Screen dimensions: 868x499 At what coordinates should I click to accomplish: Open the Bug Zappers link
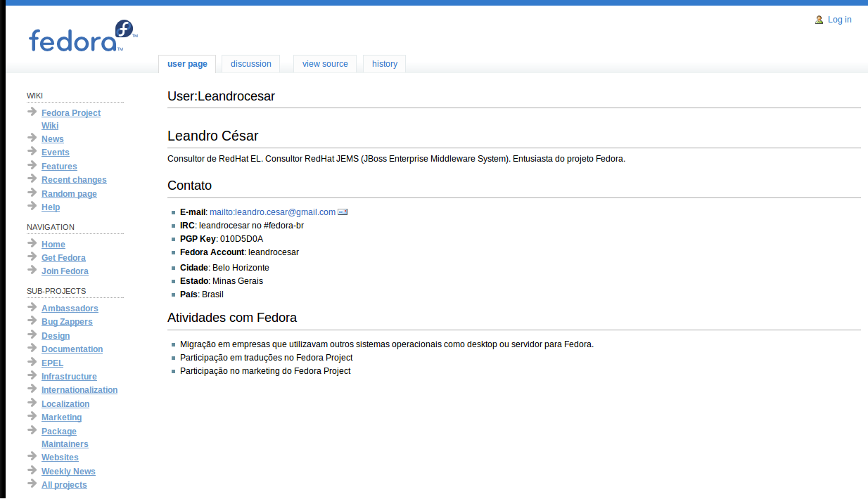point(67,322)
